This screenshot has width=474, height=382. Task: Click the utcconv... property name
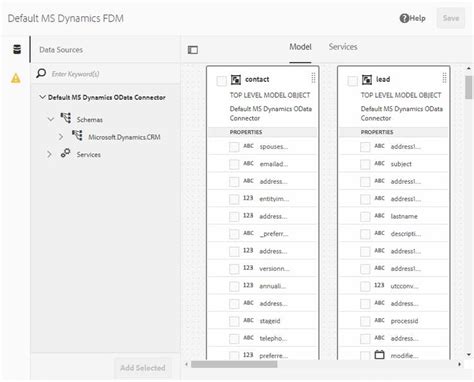pos(405,286)
